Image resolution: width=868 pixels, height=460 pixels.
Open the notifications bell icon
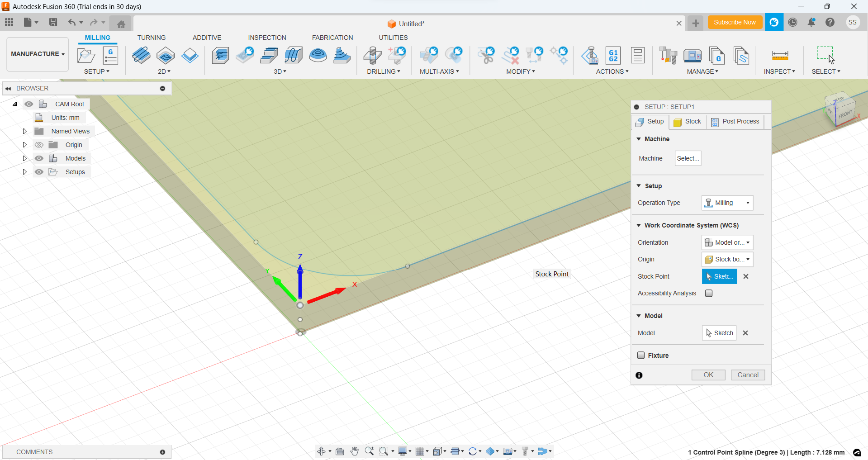(x=811, y=22)
